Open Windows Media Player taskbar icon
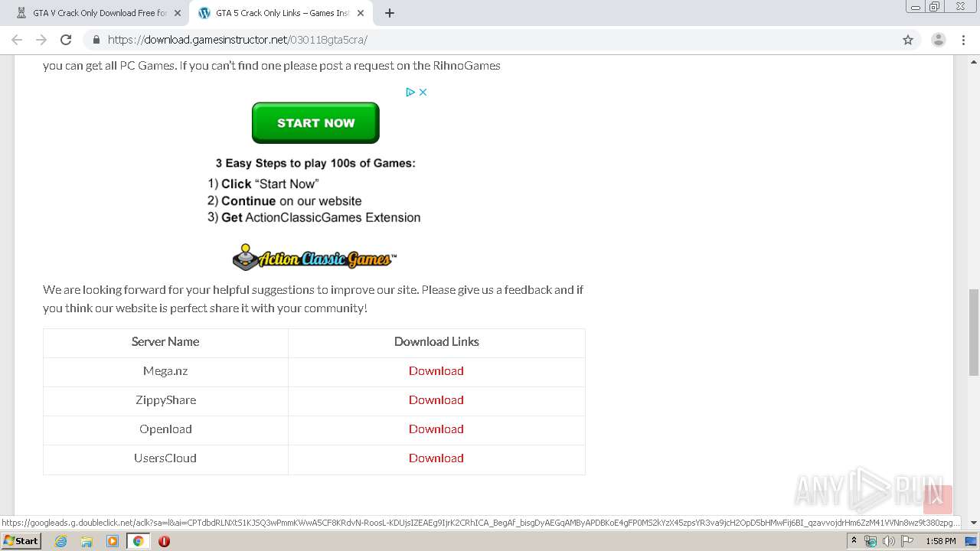The width and height of the screenshot is (980, 551). [x=113, y=541]
